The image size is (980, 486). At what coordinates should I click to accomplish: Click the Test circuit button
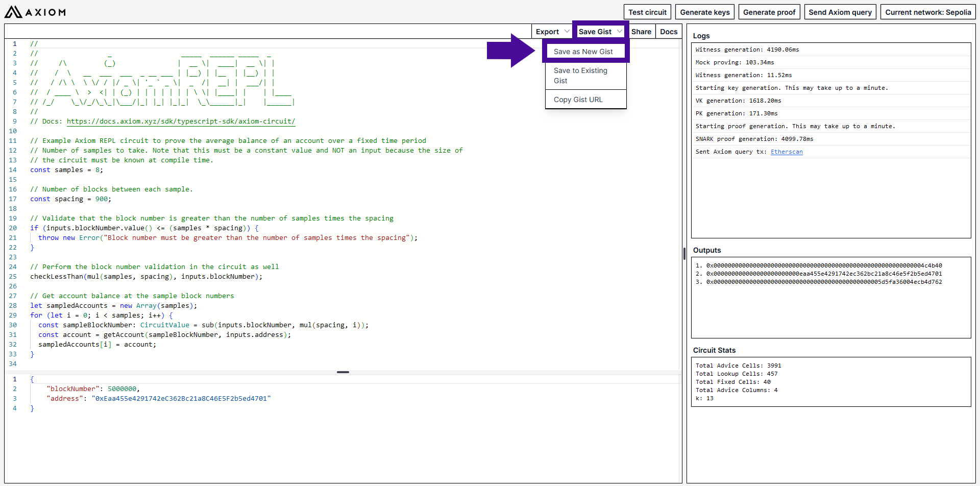(x=647, y=12)
